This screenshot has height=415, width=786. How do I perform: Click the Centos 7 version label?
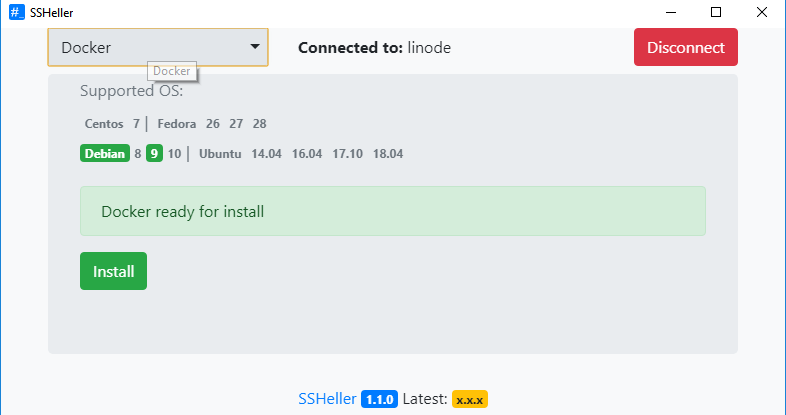[136, 124]
